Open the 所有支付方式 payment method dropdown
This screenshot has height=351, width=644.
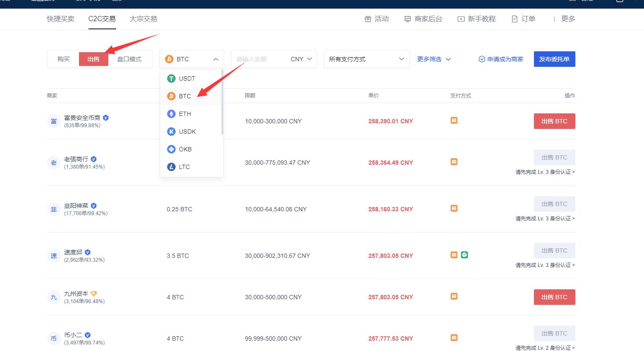[366, 59]
